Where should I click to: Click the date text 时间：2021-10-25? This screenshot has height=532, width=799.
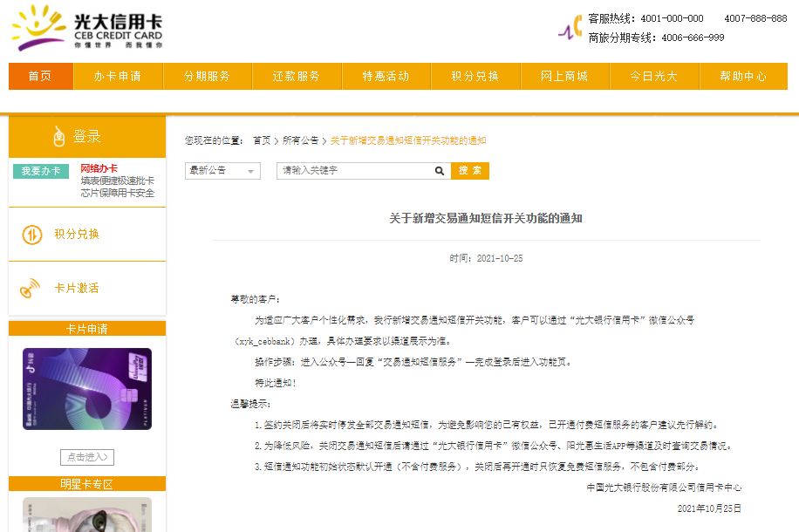point(486,258)
